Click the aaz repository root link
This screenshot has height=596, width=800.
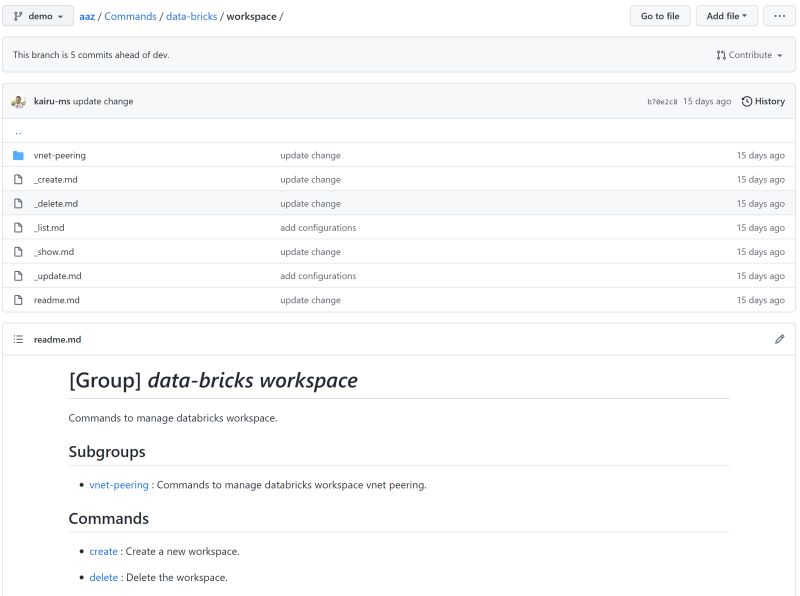(86, 16)
